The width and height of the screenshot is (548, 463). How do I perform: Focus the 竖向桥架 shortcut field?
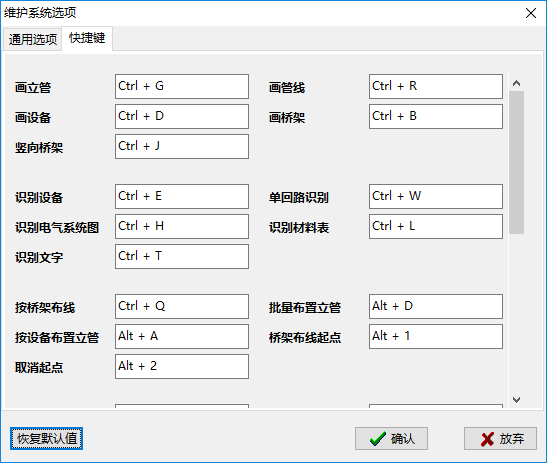(x=182, y=146)
